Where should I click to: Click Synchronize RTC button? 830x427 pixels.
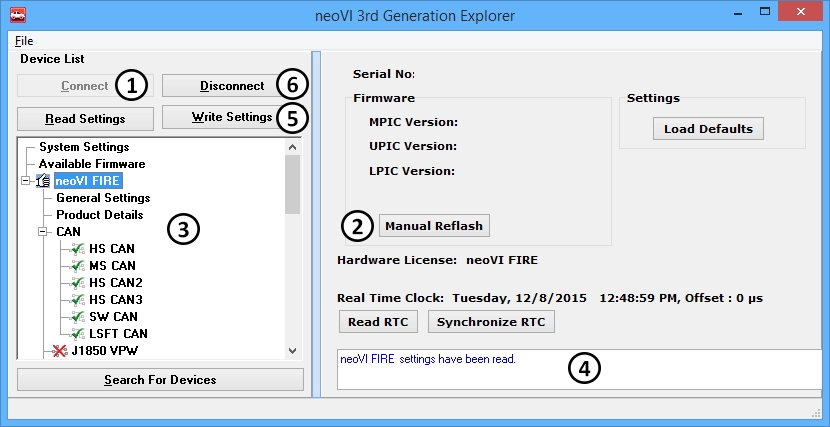tap(491, 322)
